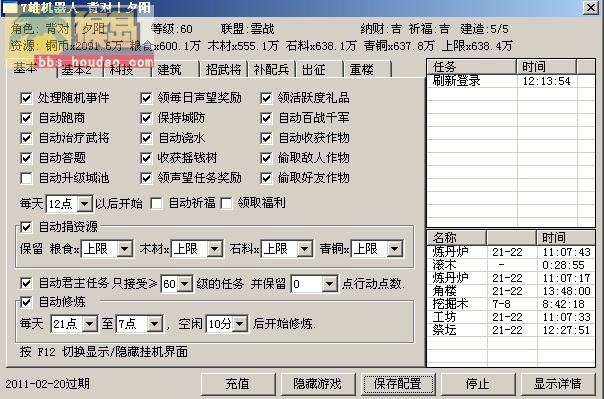Toggle 自动浇水 checkbox
This screenshot has width=604, height=399.
[x=146, y=138]
